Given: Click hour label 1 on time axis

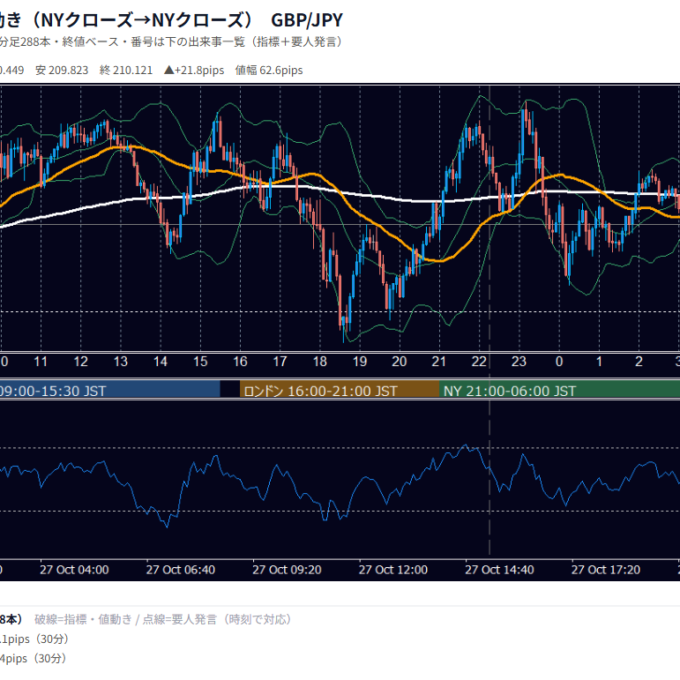Looking at the screenshot, I should [599, 361].
